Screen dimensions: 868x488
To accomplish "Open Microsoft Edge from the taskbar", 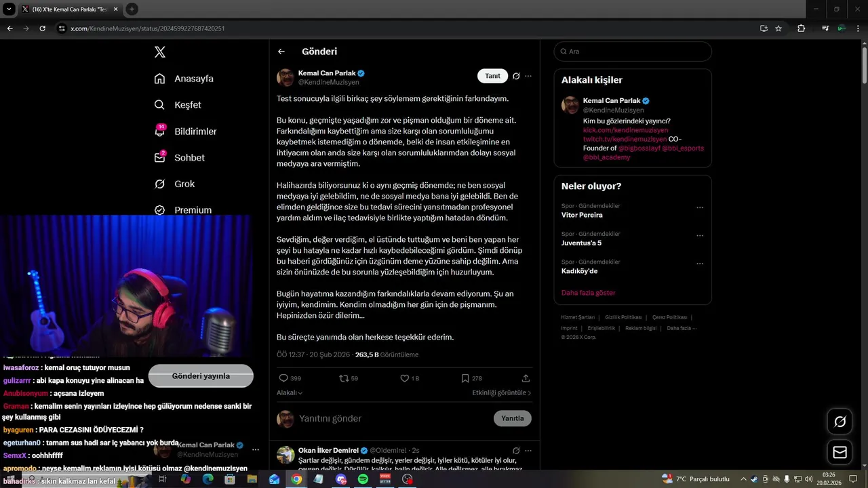I will tap(208, 479).
